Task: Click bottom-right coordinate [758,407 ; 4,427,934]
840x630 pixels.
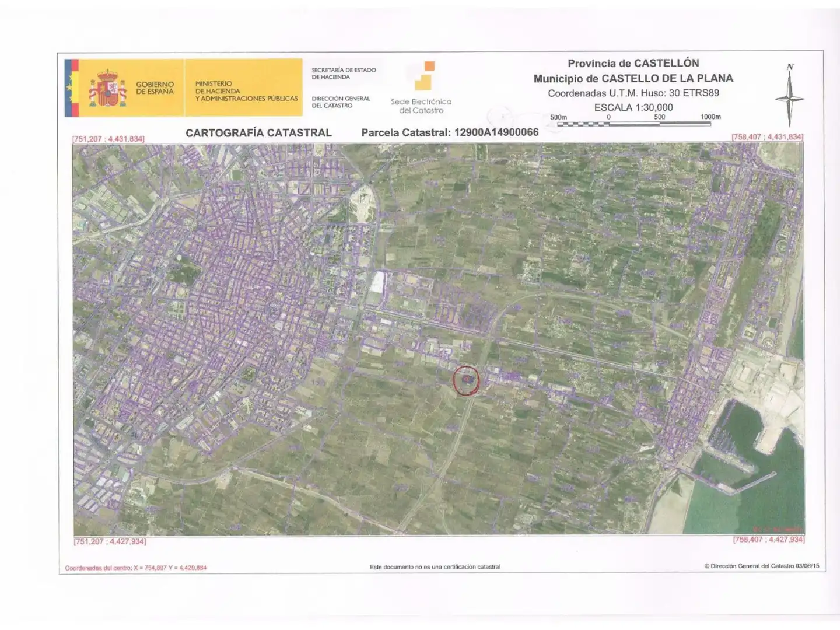Action: point(769,540)
